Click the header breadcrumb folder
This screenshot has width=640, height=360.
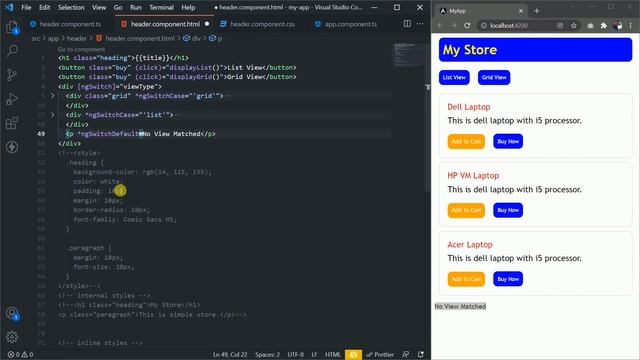(x=77, y=38)
